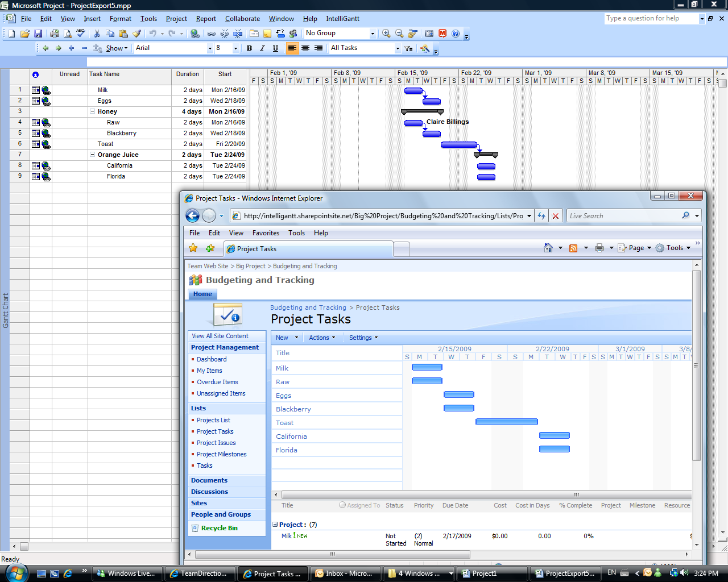The width and height of the screenshot is (728, 582).
Task: Select Align Right in Project toolbar
Action: [318, 48]
